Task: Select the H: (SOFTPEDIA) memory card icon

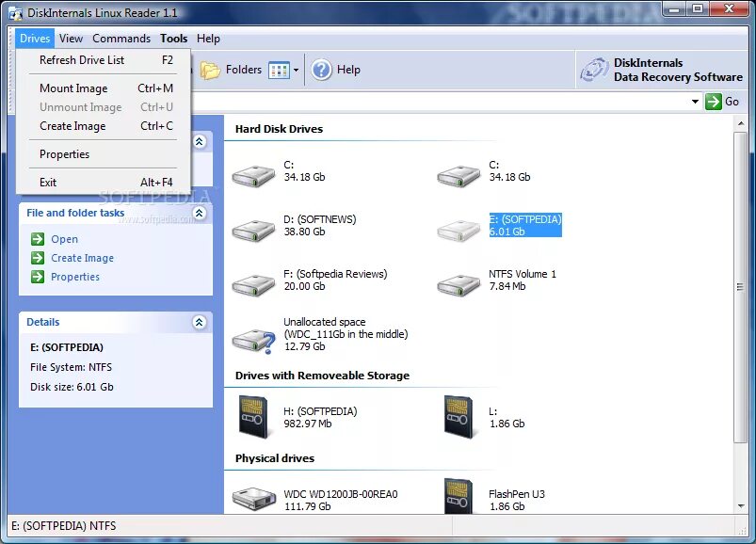Action: (x=253, y=417)
